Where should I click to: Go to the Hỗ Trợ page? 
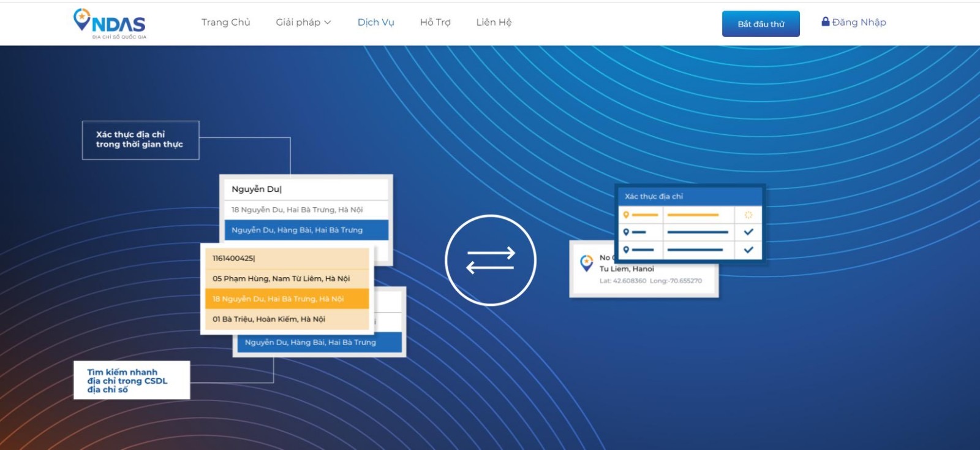(435, 22)
